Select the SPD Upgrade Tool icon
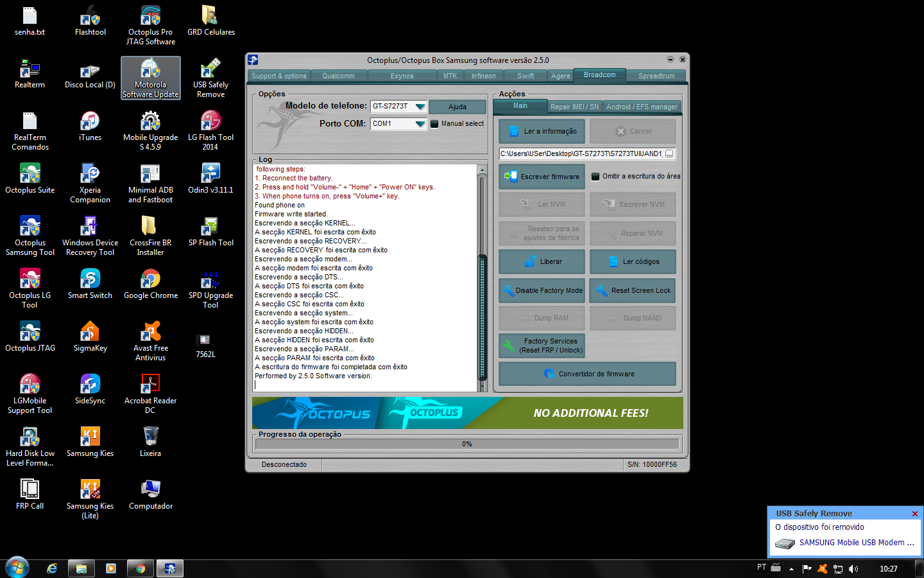The image size is (924, 578). click(x=210, y=288)
